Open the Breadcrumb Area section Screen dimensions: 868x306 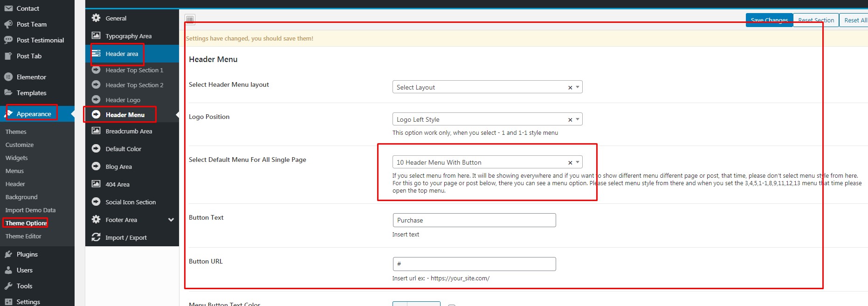[x=132, y=131]
